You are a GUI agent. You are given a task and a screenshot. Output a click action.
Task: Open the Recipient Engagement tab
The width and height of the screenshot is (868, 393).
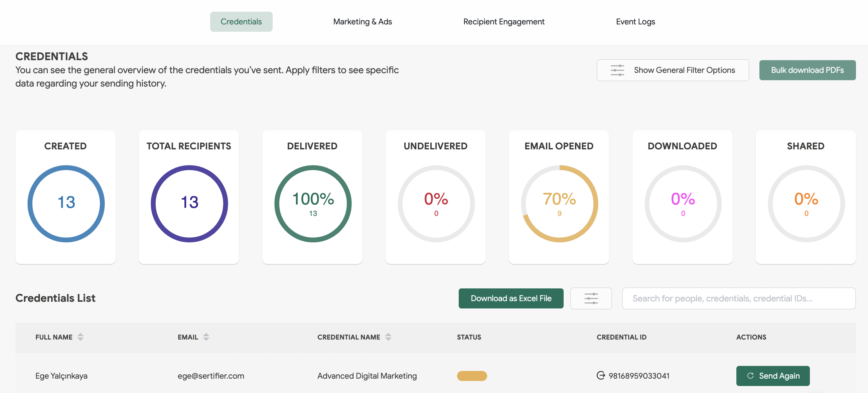pyautogui.click(x=503, y=22)
